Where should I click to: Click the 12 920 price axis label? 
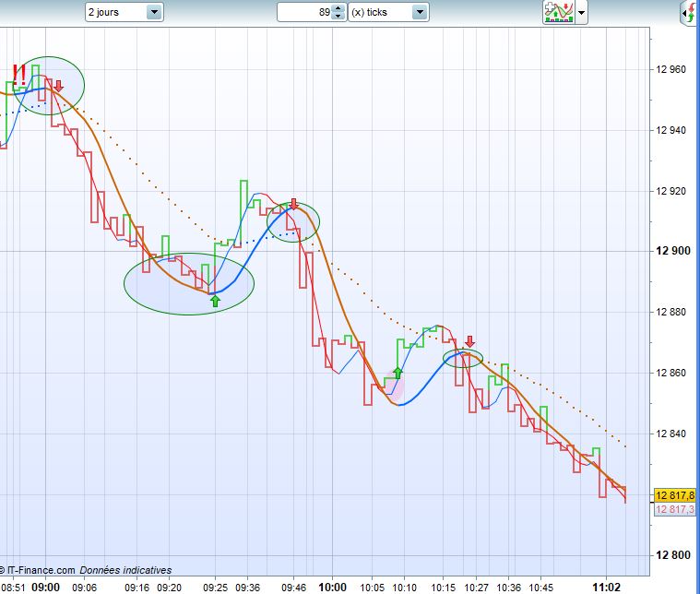pos(670,191)
